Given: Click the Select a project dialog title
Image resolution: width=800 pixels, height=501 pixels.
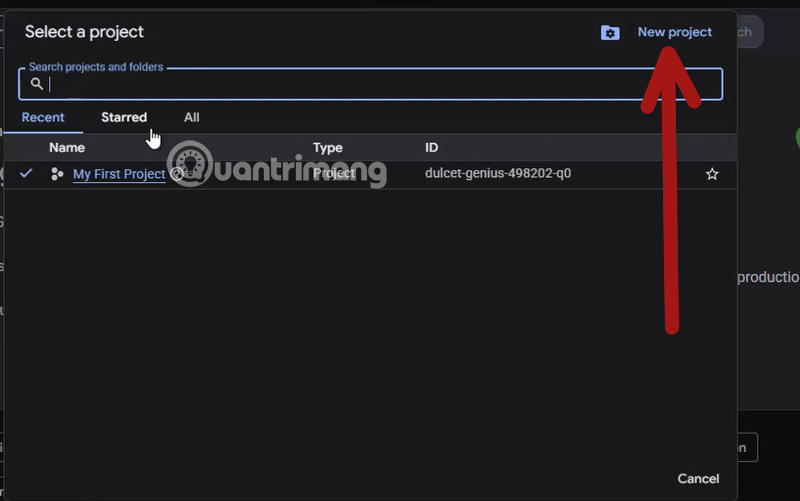Looking at the screenshot, I should coord(84,32).
